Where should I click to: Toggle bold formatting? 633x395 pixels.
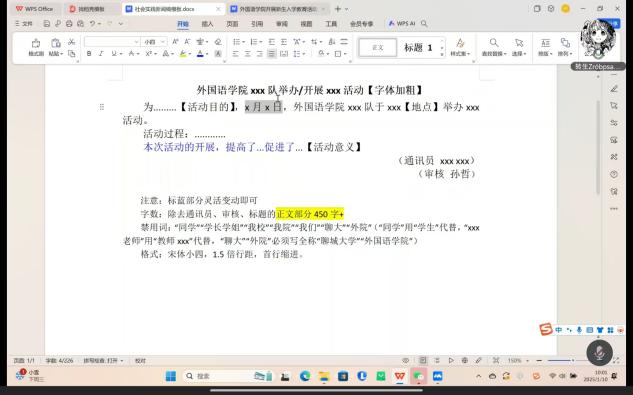click(x=89, y=54)
